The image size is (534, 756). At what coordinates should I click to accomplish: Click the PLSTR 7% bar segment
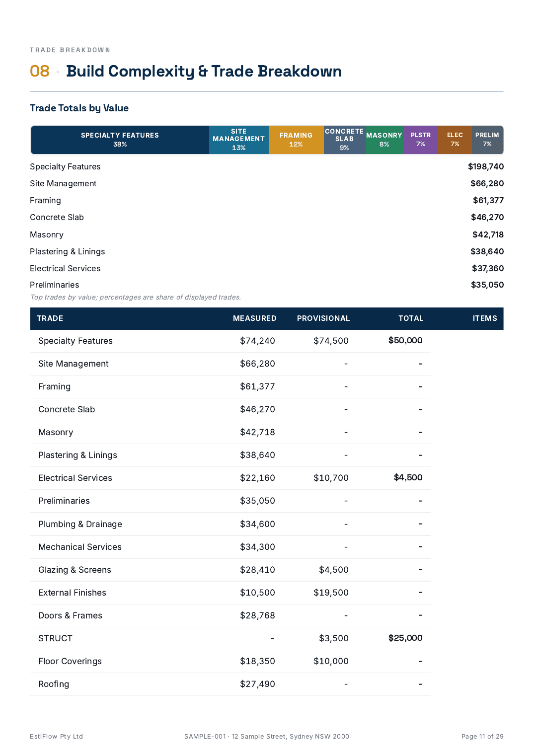[x=421, y=140]
